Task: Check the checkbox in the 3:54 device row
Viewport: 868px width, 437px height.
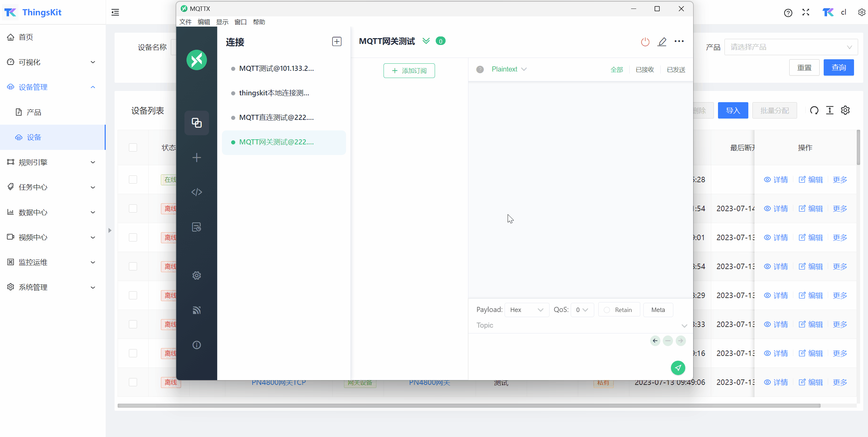Action: pyautogui.click(x=133, y=266)
